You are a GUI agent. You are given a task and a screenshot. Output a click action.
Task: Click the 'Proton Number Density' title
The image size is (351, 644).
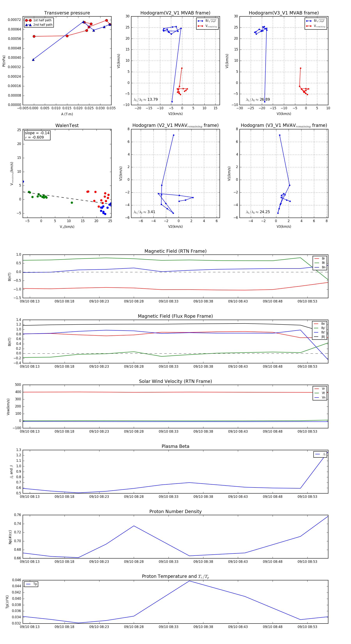pos(175,511)
